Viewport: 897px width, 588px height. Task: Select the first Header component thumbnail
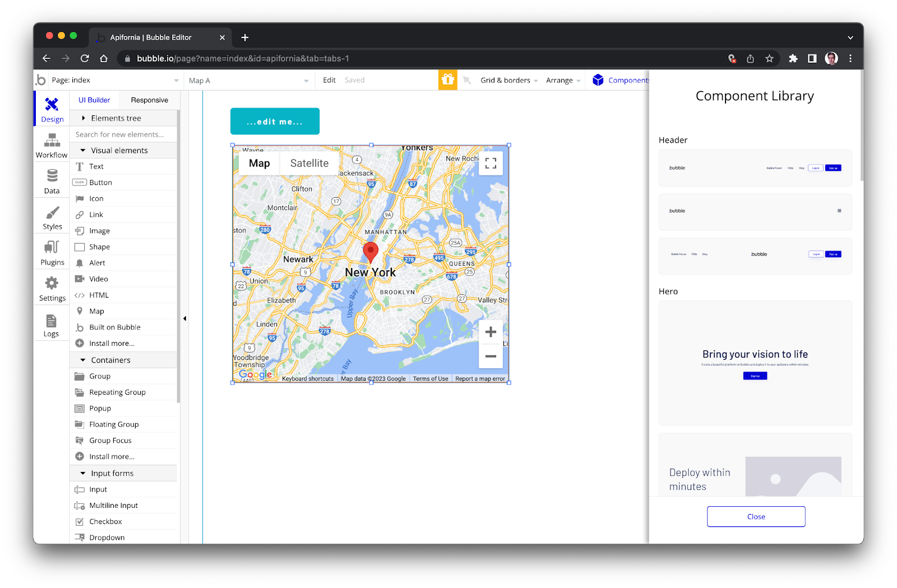click(755, 168)
